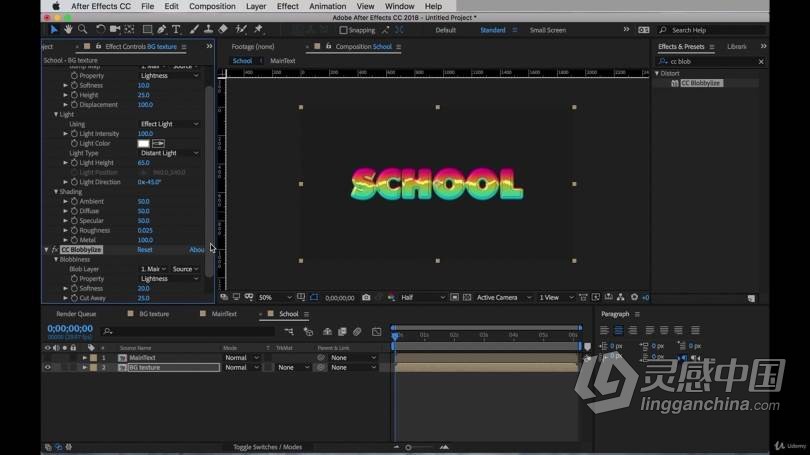Click the effects search field
The width and height of the screenshot is (810, 455).
coord(710,61)
